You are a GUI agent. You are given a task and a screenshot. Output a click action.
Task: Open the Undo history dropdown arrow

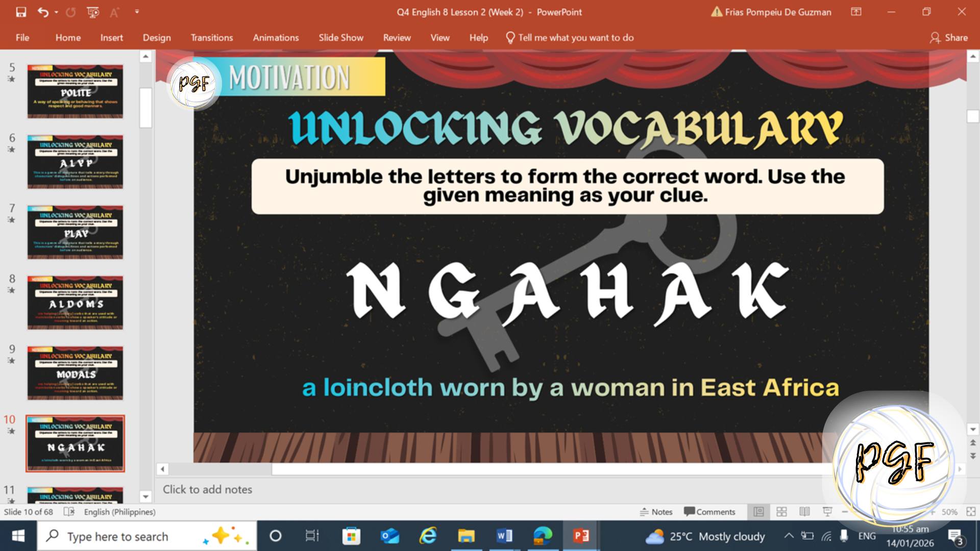click(56, 12)
